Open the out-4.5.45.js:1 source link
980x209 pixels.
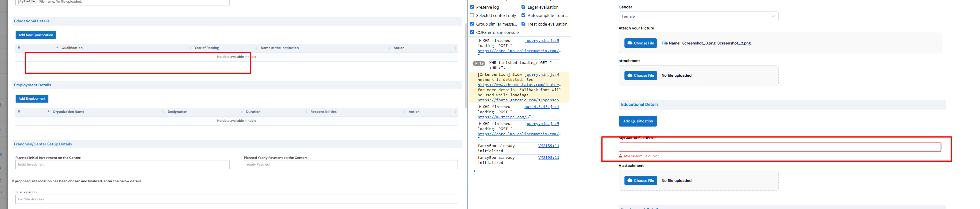[x=542, y=107]
